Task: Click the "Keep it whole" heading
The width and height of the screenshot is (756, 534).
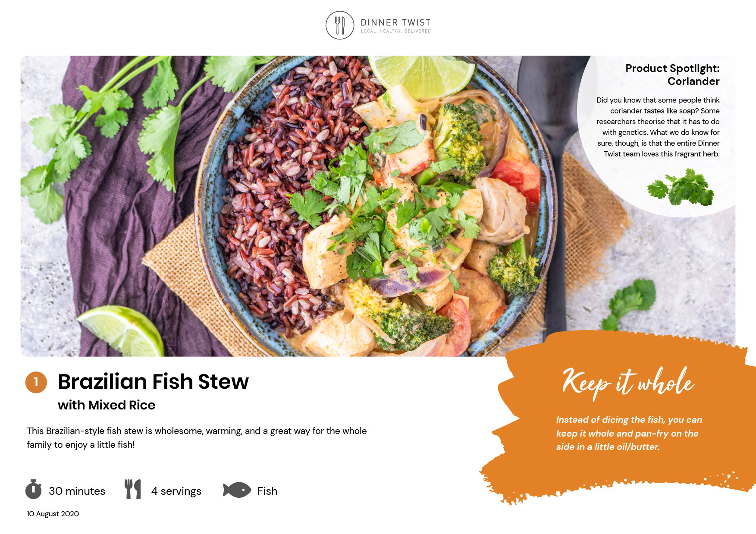Action: [628, 382]
